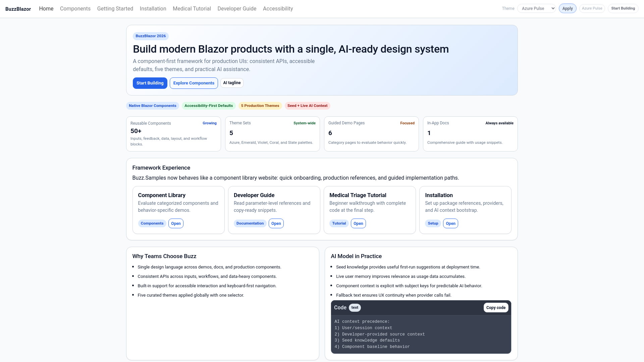The image size is (644, 362).
Task: Click the Framework Experience heading
Action: 161,168
